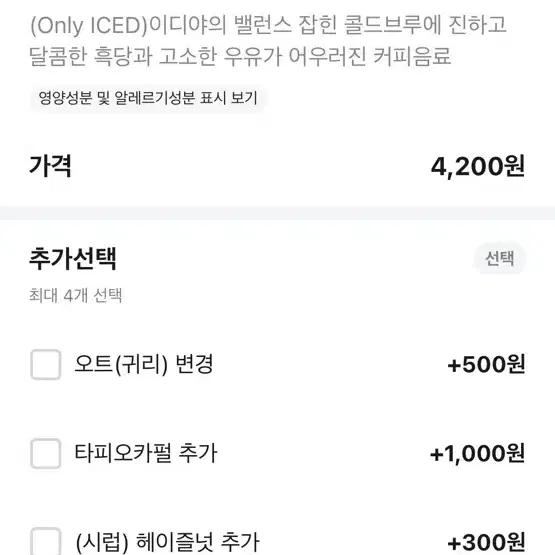Tap the 4,200원 price value
This screenshot has width=555, height=555.
[477, 166]
